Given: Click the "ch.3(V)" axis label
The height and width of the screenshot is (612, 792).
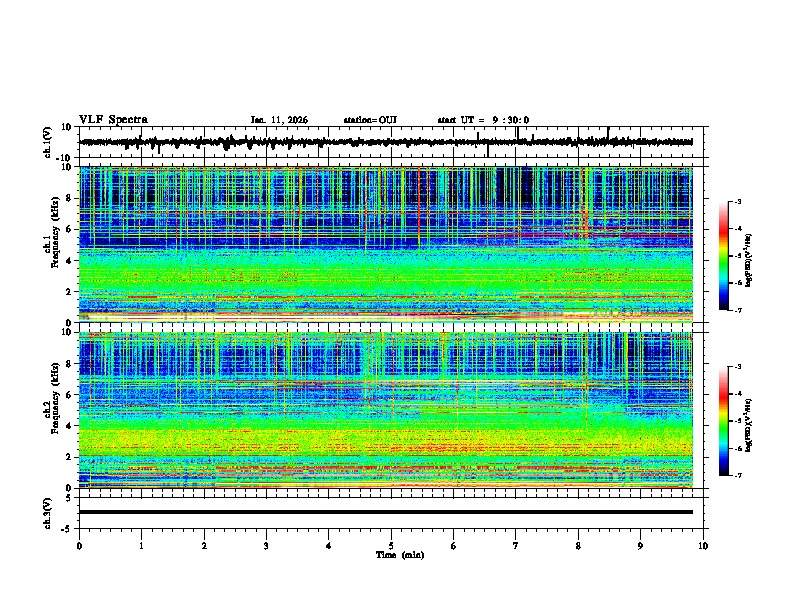Looking at the screenshot, I should point(48,513).
